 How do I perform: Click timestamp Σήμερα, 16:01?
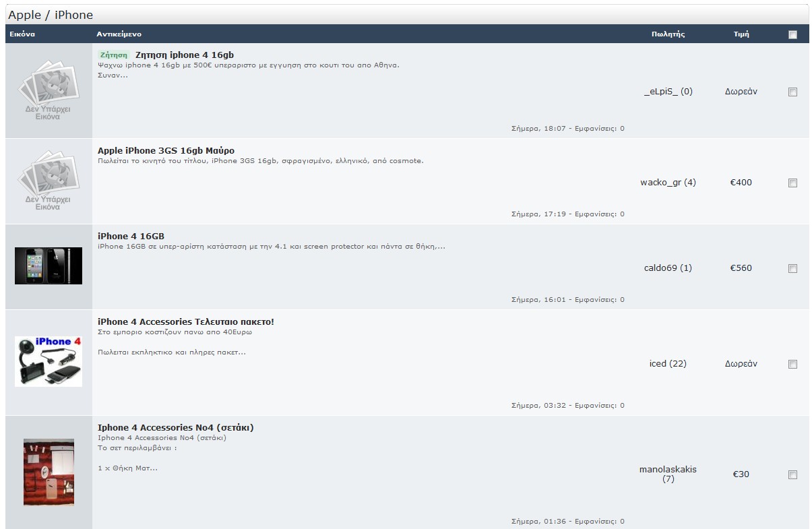538,300
